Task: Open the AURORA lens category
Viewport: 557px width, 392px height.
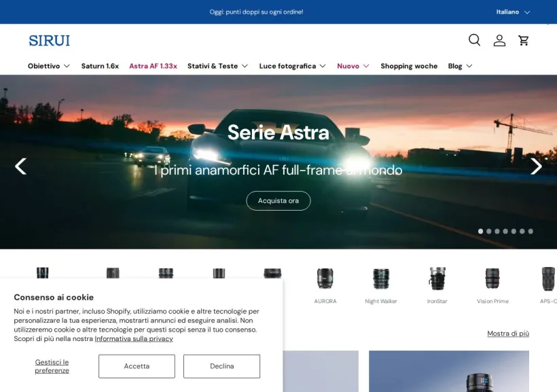Action: click(325, 286)
